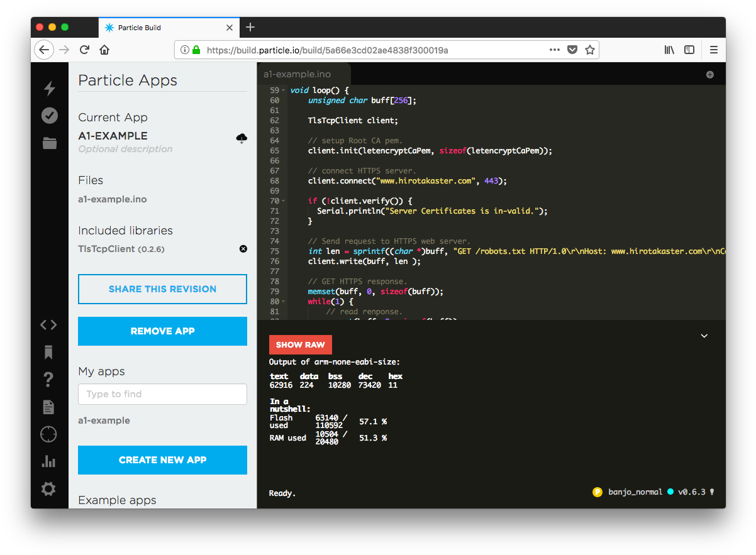Collapse the build output panel chevron

click(x=704, y=336)
